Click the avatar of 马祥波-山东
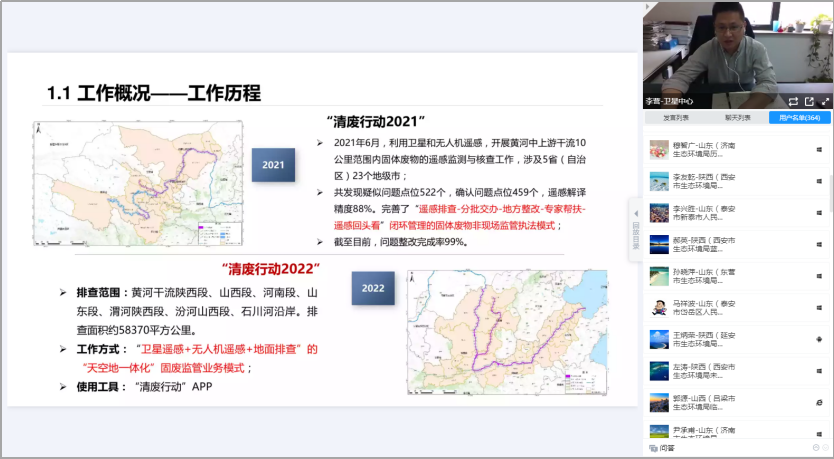The image size is (834, 459). pyautogui.click(x=659, y=306)
